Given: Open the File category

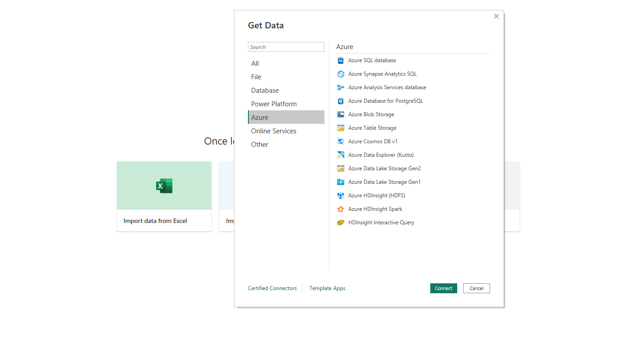Looking at the screenshot, I should coord(256,77).
